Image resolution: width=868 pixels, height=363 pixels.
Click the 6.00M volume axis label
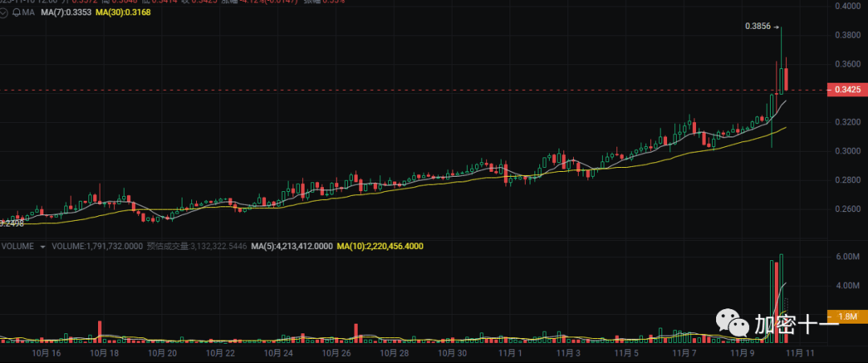(x=848, y=257)
